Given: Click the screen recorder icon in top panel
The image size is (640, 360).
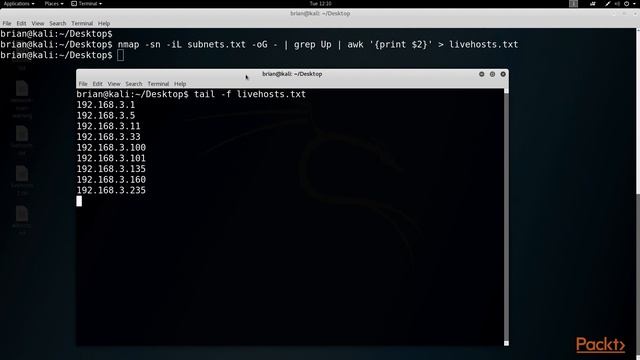Looking at the screenshot, I should tap(593, 4).
